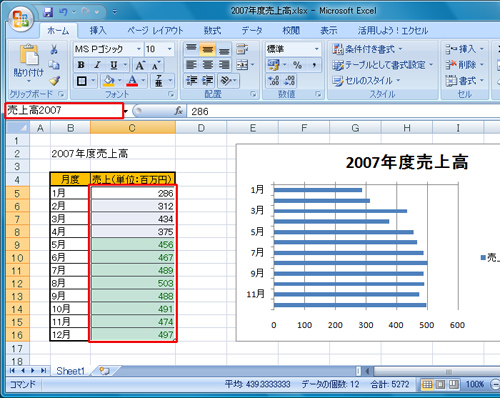
Task: Select the Sheet1 tab
Action: (71, 371)
